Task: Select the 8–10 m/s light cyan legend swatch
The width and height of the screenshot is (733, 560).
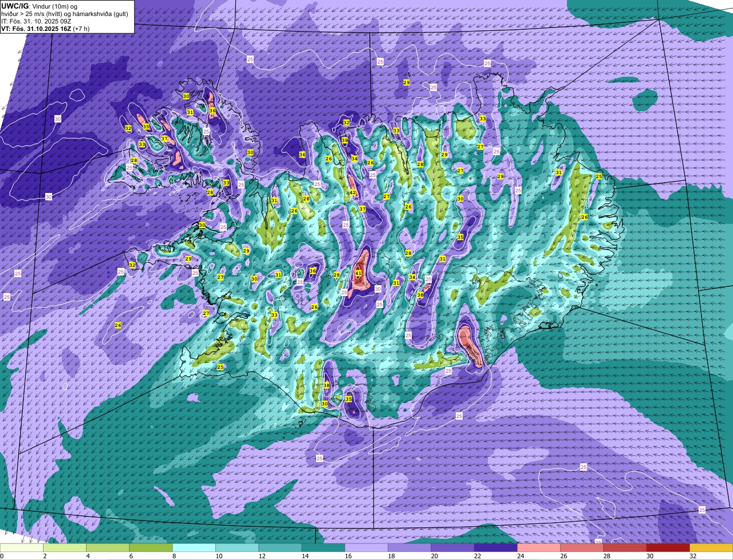Action: [194, 547]
